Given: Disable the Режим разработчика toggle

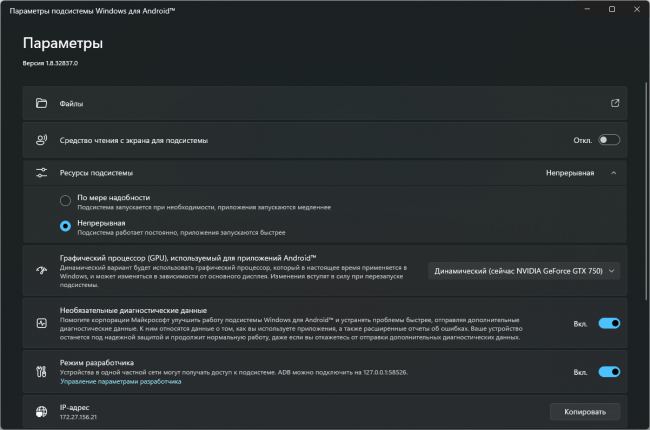Looking at the screenshot, I should (x=609, y=372).
